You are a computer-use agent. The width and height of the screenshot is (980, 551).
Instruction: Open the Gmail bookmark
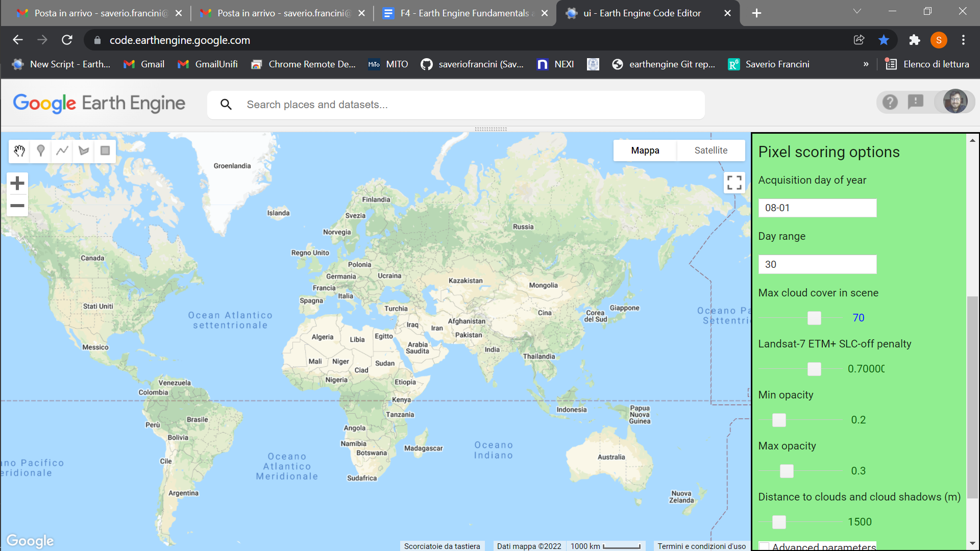click(144, 64)
